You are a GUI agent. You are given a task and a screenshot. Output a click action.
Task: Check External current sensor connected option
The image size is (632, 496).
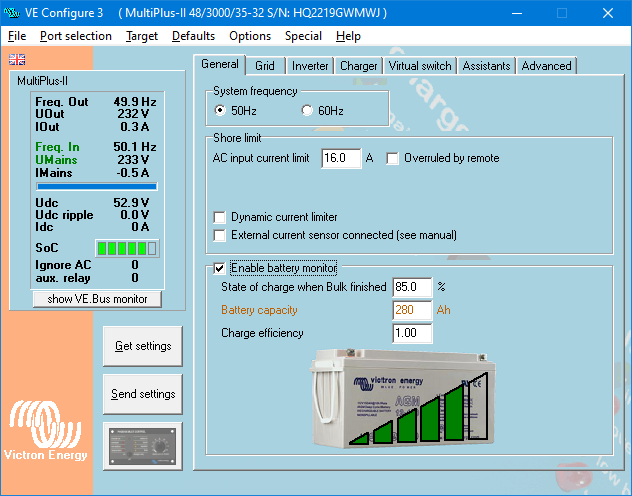220,235
